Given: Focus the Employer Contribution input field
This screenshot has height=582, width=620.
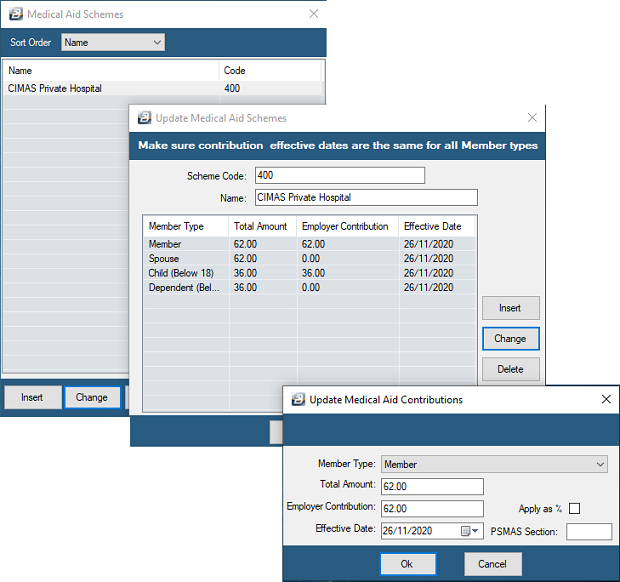Looking at the screenshot, I should (432, 508).
